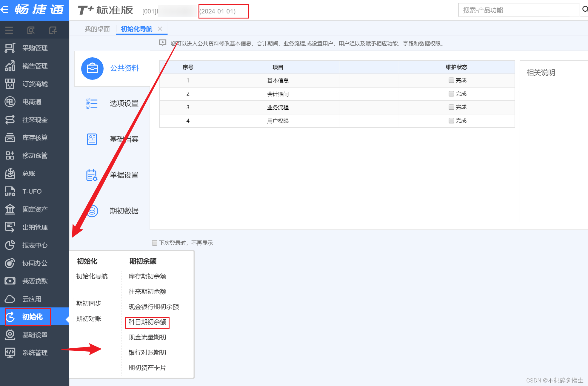Select the 固定资产 fixed assets icon
The height and width of the screenshot is (386, 588).
coord(10,209)
